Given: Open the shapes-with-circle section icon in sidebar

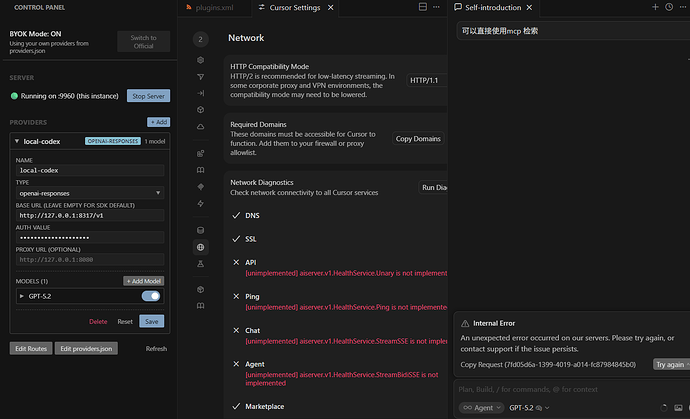Looking at the screenshot, I should pyautogui.click(x=200, y=153).
